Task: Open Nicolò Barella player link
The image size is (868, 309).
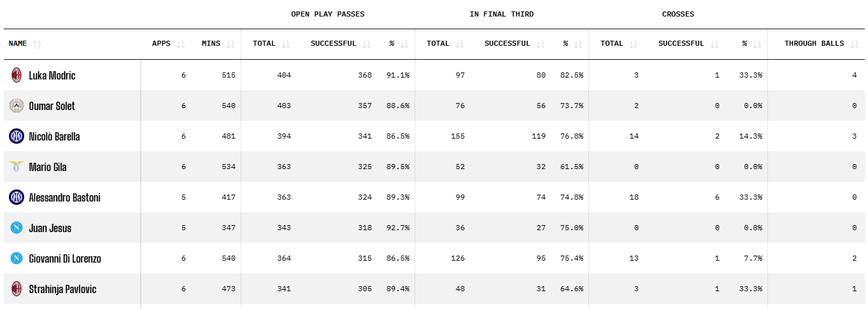Action: click(x=54, y=137)
